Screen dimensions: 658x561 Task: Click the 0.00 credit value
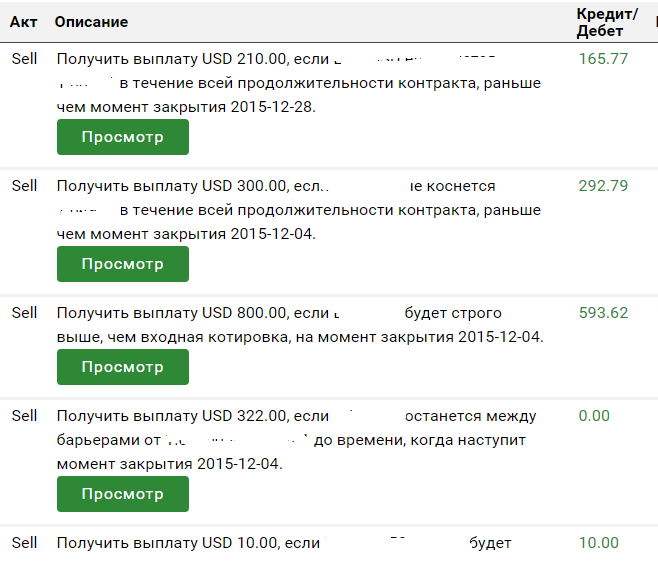[x=594, y=416]
